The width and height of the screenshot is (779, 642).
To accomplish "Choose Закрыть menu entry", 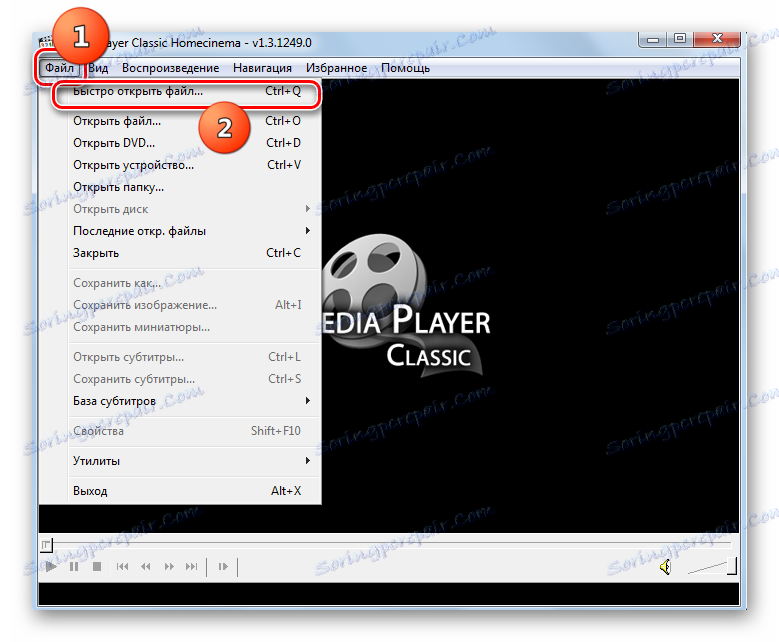I will click(187, 253).
